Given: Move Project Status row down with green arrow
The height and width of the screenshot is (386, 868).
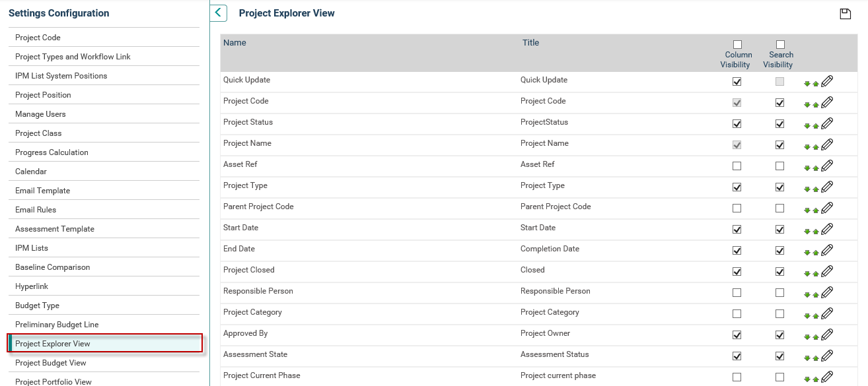Looking at the screenshot, I should click(807, 126).
